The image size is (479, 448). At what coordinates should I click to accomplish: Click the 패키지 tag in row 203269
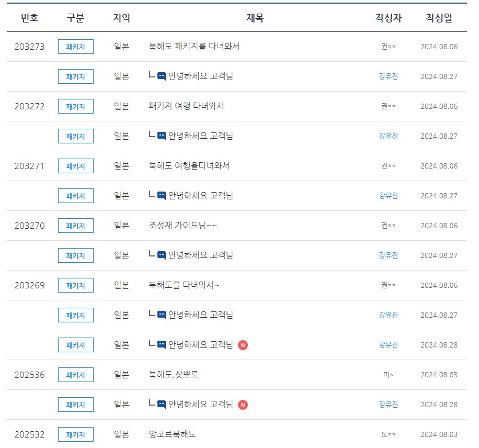pos(76,285)
